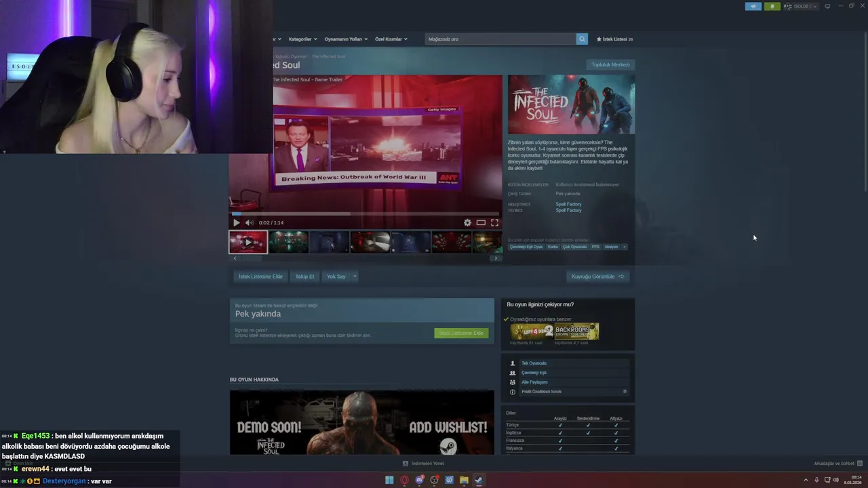The width and height of the screenshot is (868, 488).
Task: Toggle theater mode for the trailer
Action: (x=481, y=222)
